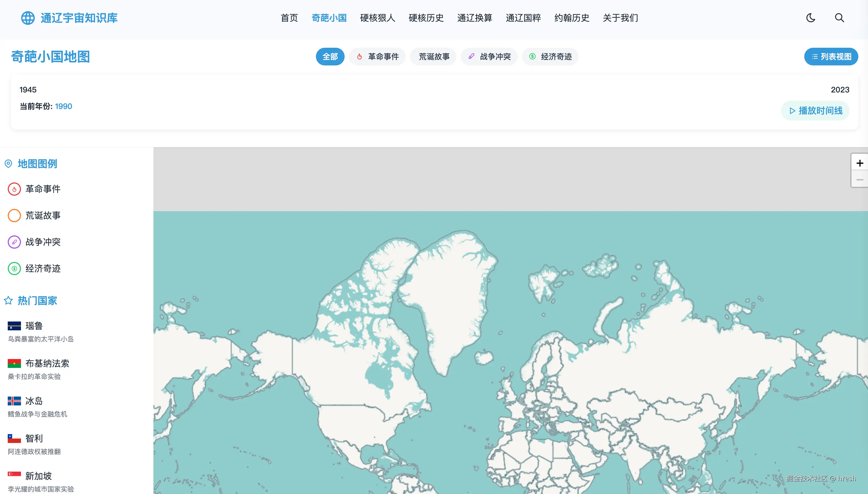Screen dimensions: 868x494
Task: Zoom out of the map
Action: coord(859,179)
